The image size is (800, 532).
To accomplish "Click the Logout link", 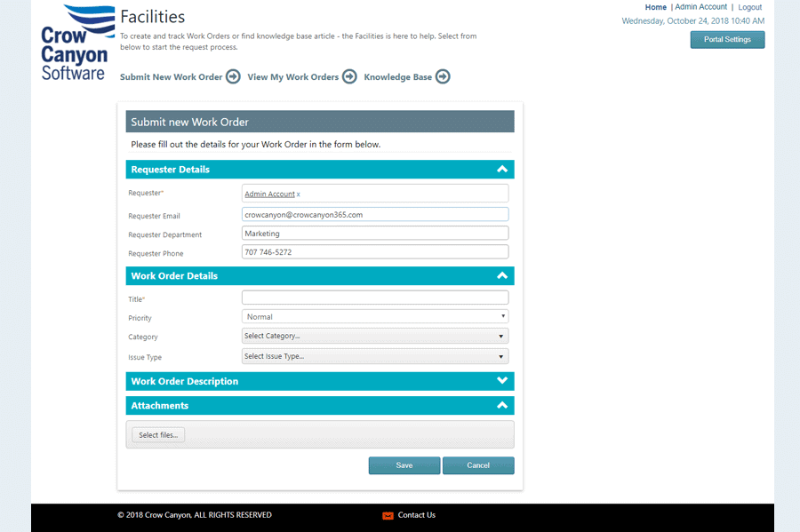I will click(749, 7).
